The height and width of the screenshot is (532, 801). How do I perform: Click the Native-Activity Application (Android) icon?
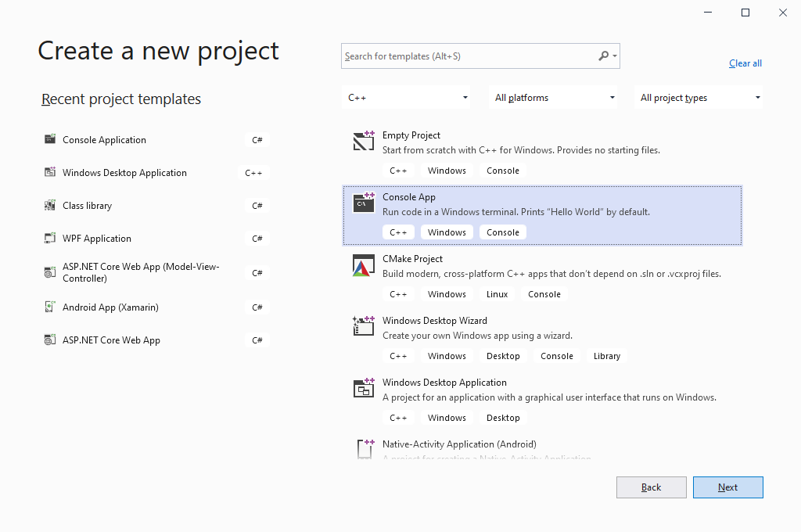[364, 449]
